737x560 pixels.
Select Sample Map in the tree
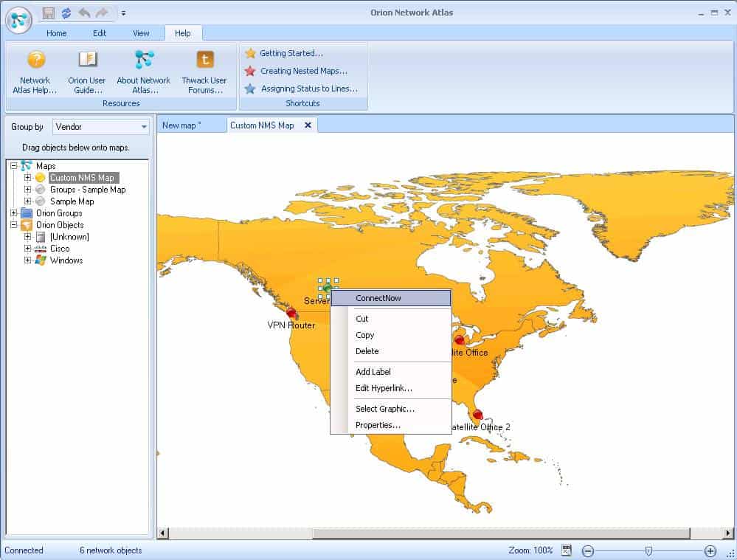point(72,201)
